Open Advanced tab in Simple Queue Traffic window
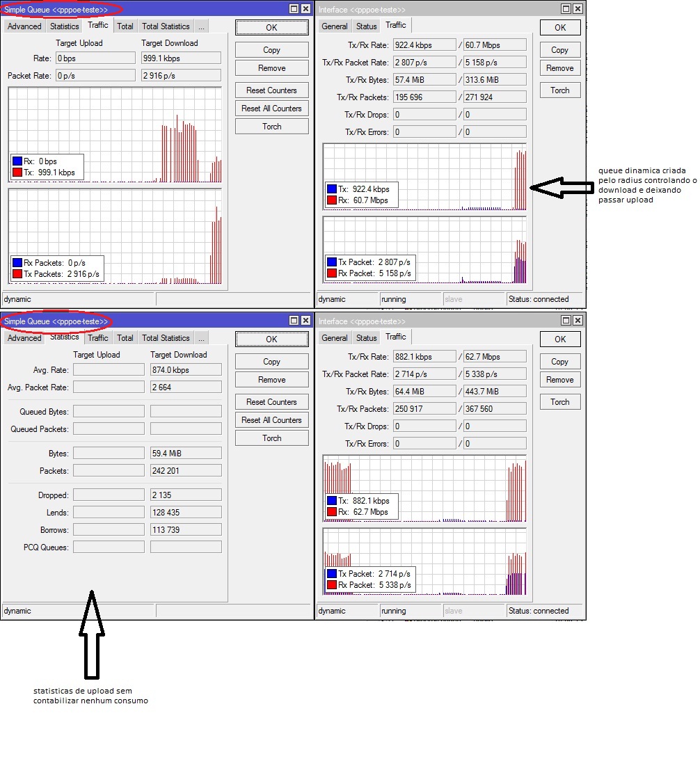Screen dimensions: 700x784 [x=24, y=26]
